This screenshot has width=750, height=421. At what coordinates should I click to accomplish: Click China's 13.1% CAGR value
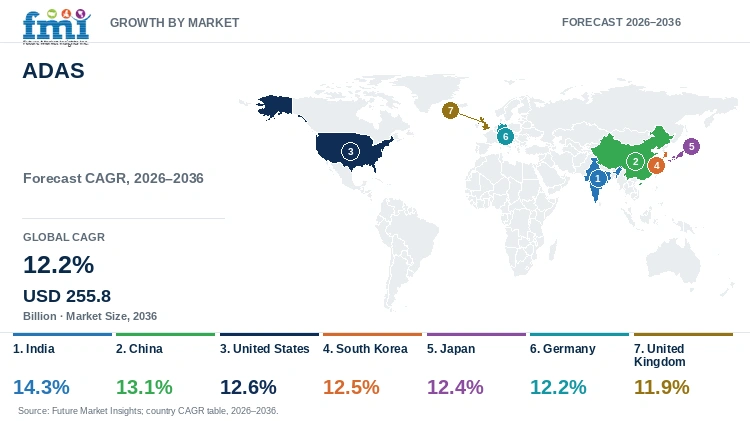(144, 387)
